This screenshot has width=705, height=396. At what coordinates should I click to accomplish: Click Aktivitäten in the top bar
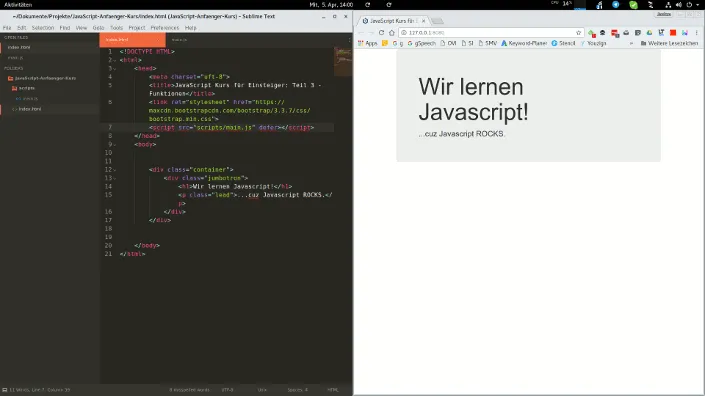click(18, 4)
